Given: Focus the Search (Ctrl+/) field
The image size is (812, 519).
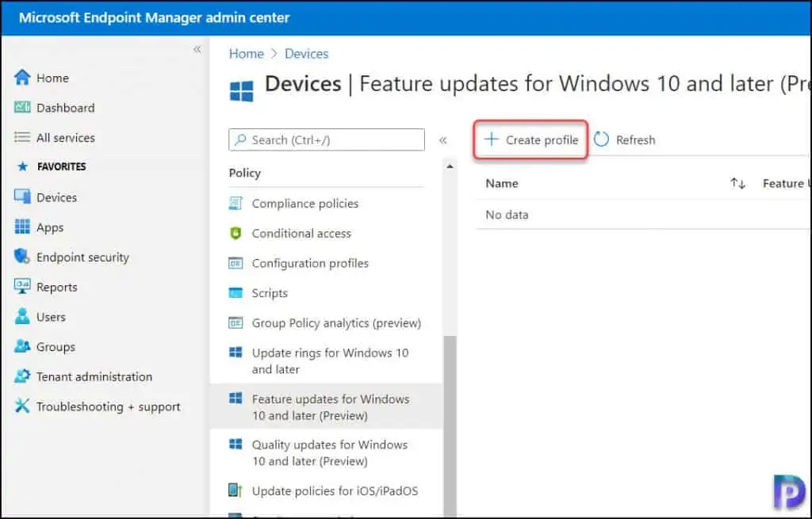Looking at the screenshot, I should [x=327, y=139].
